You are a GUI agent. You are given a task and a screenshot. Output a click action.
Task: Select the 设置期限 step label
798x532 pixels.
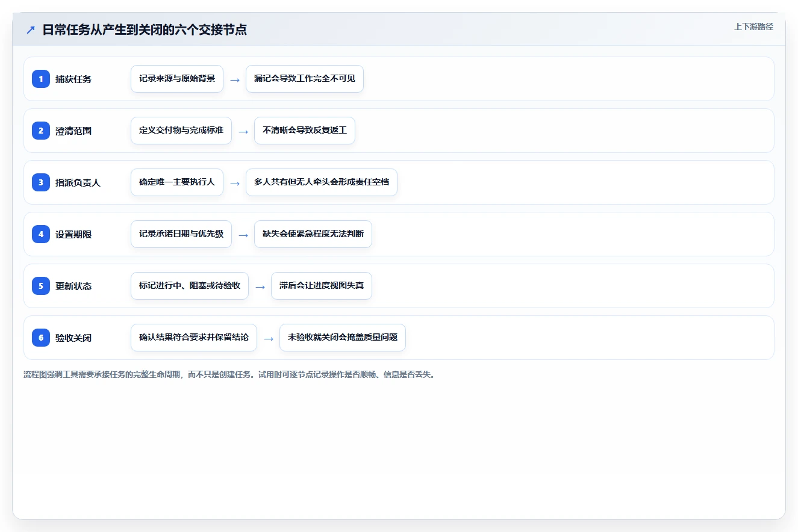(73, 234)
